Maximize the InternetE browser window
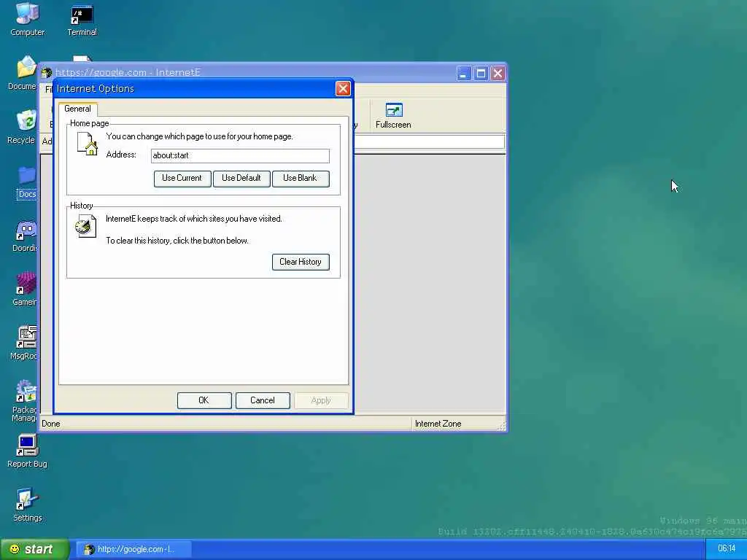The width and height of the screenshot is (747, 560). click(x=481, y=74)
